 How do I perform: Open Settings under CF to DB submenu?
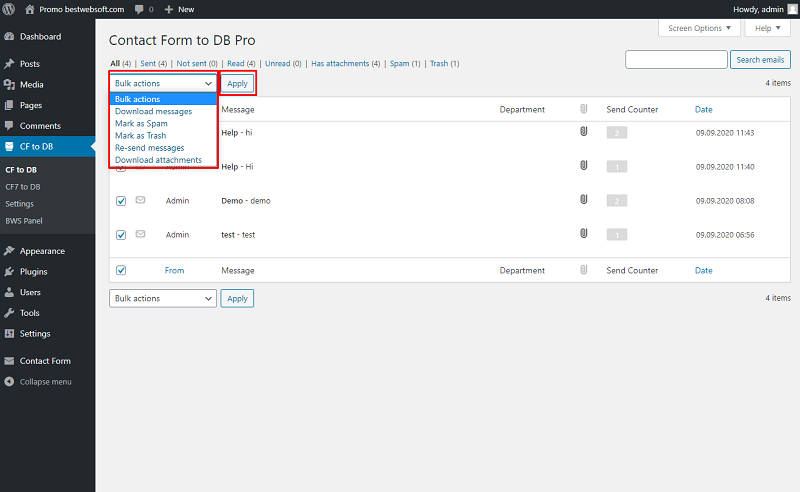click(x=19, y=204)
